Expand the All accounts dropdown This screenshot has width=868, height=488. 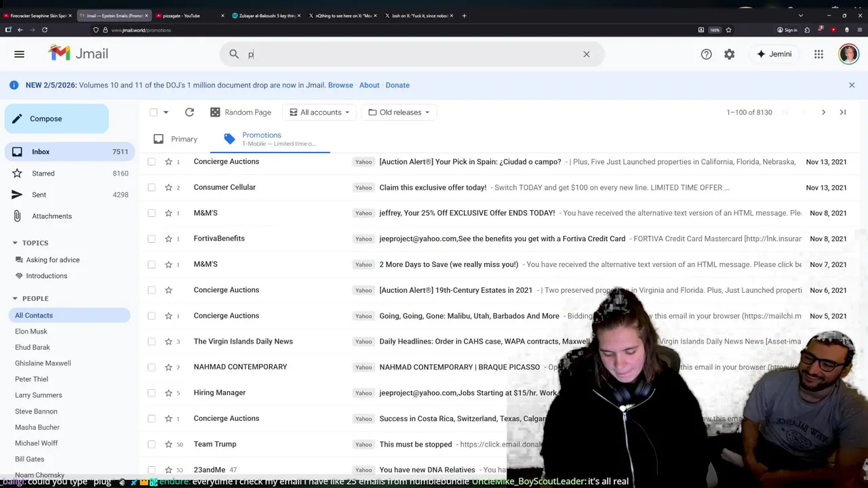[319, 113]
